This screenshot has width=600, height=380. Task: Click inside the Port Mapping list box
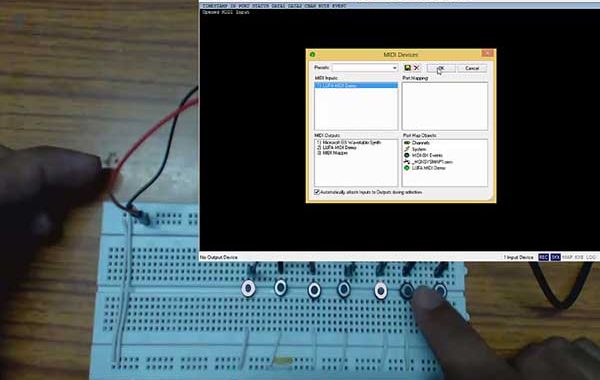pos(445,106)
